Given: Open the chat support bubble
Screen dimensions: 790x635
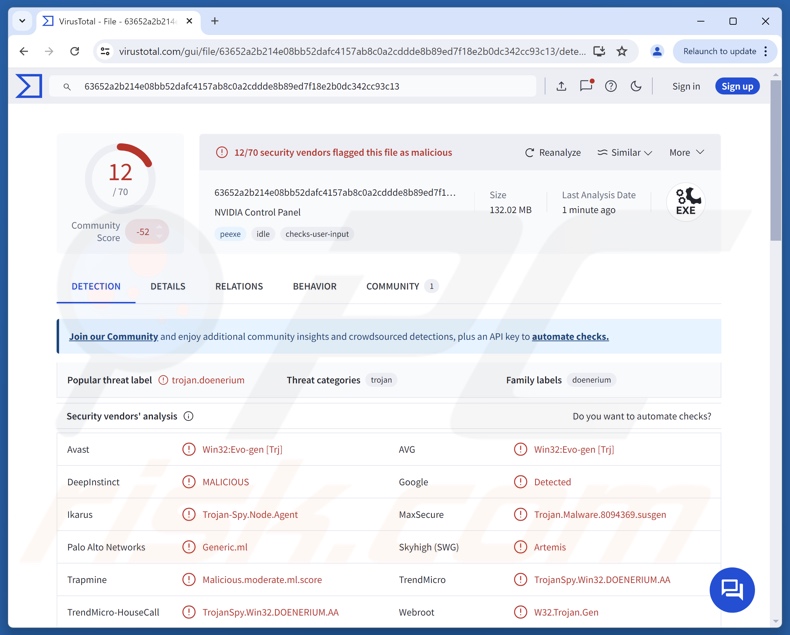Looking at the screenshot, I should pos(732,590).
